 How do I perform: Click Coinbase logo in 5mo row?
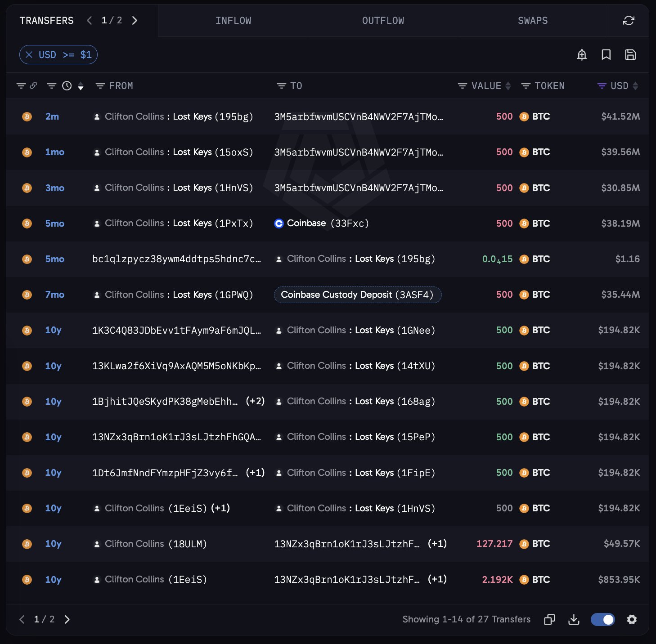click(x=279, y=224)
